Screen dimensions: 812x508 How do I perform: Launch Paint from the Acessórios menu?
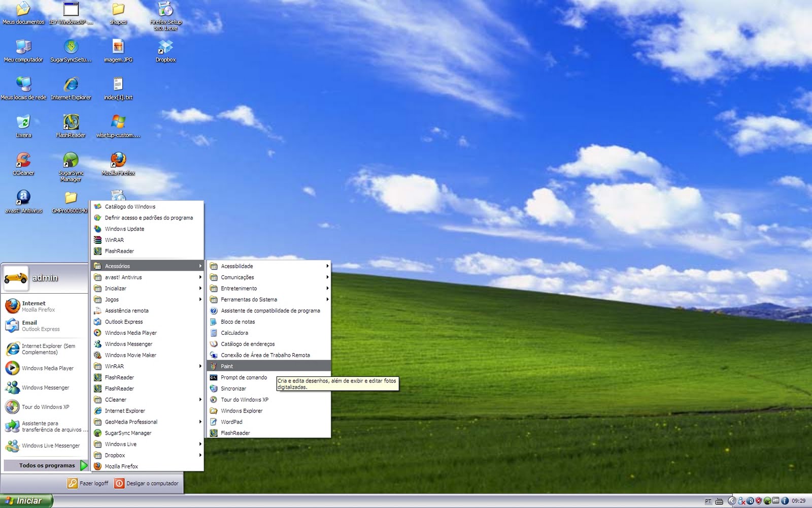coord(269,366)
